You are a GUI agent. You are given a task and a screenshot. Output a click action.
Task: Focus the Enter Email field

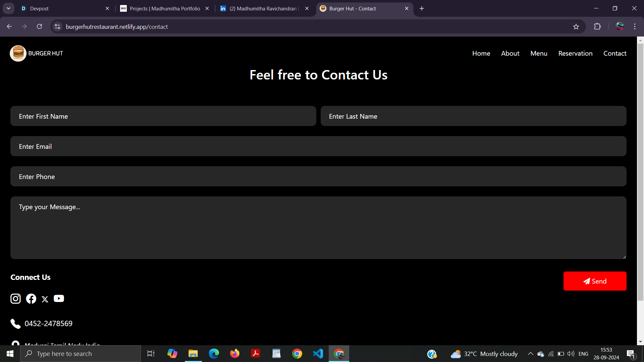click(x=318, y=146)
